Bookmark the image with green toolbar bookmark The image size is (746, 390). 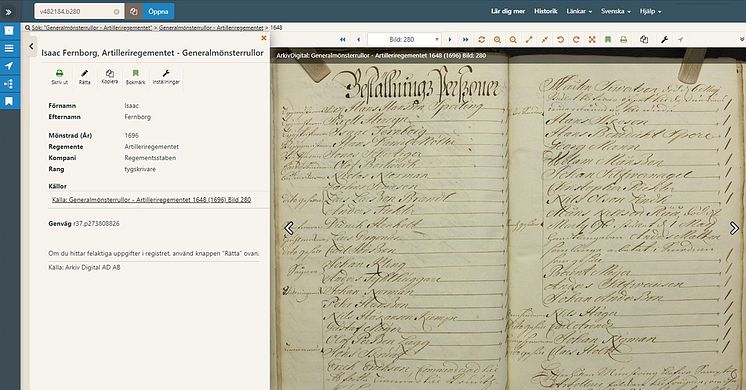point(608,39)
